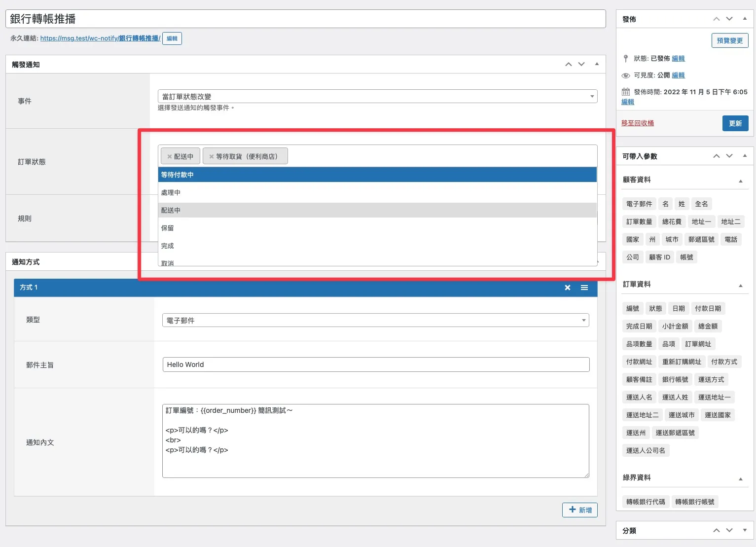Open the 類型 dropdown showing 電子郵件
Screen dimensions: 756x547
tap(376, 320)
